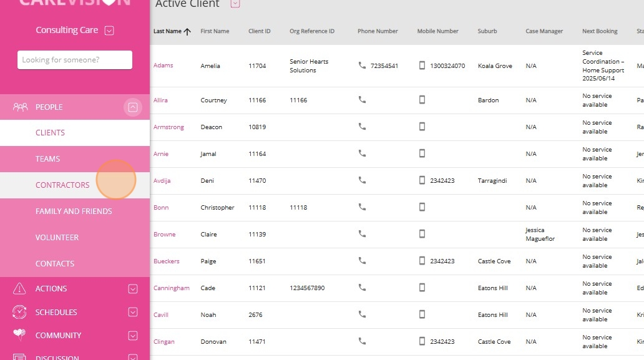Open the Volunteer menu item
Viewport: 644px width, 360px height.
point(75,238)
